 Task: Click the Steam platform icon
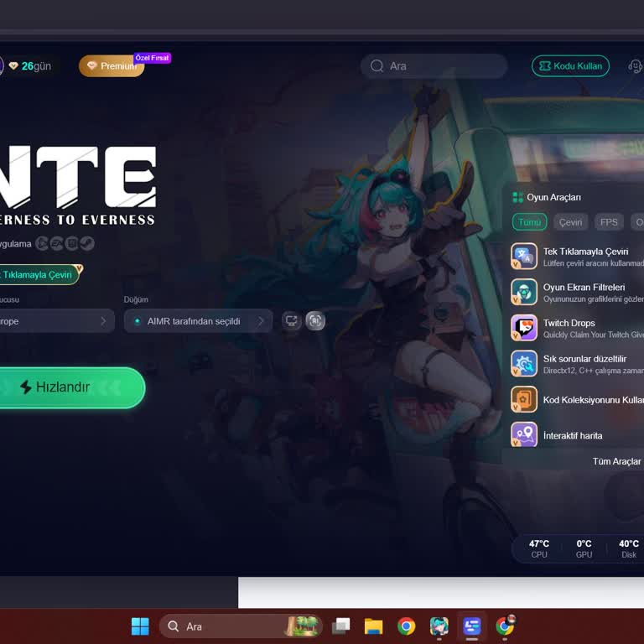tap(87, 243)
